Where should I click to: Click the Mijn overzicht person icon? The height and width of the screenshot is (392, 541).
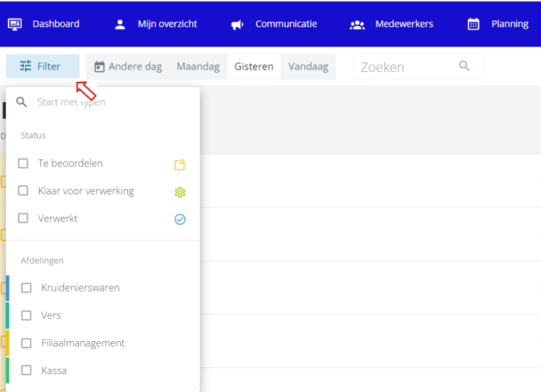(x=120, y=24)
